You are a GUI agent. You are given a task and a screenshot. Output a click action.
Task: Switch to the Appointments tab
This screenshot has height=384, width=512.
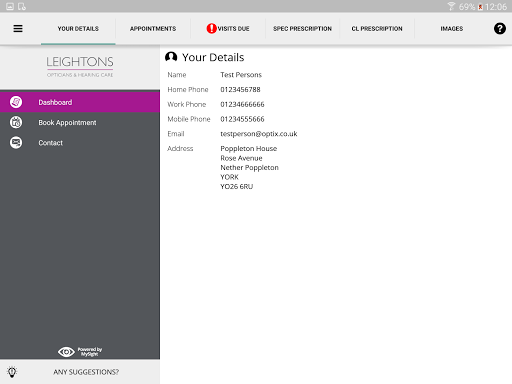click(153, 29)
